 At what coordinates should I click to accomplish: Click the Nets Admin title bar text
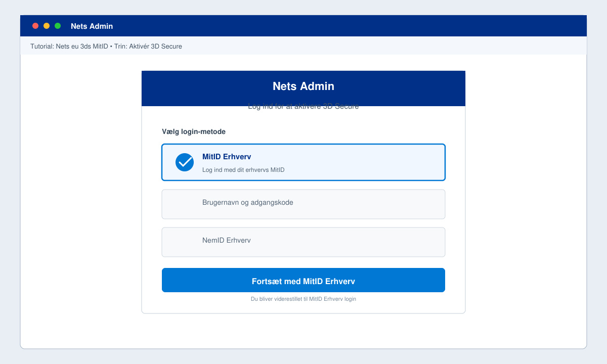tap(92, 26)
